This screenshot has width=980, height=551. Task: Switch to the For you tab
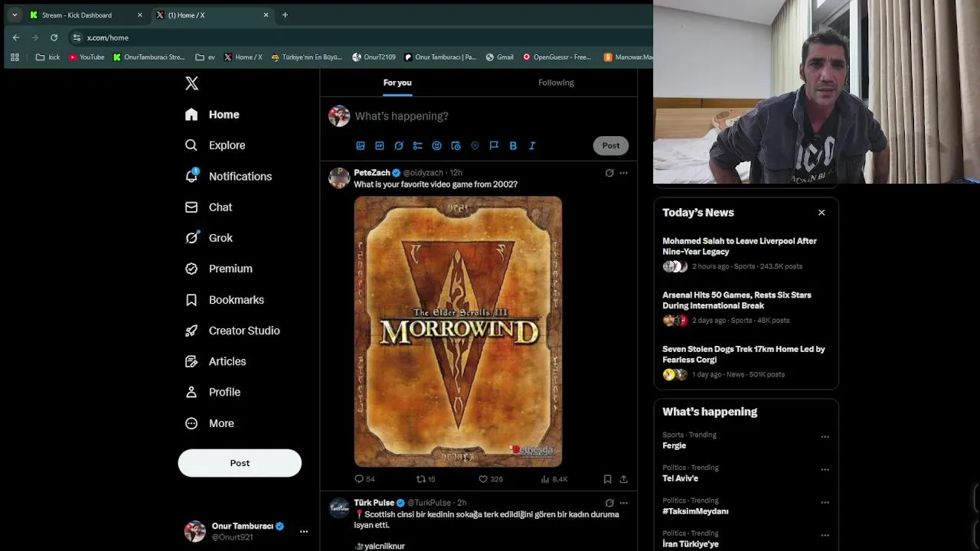point(397,83)
